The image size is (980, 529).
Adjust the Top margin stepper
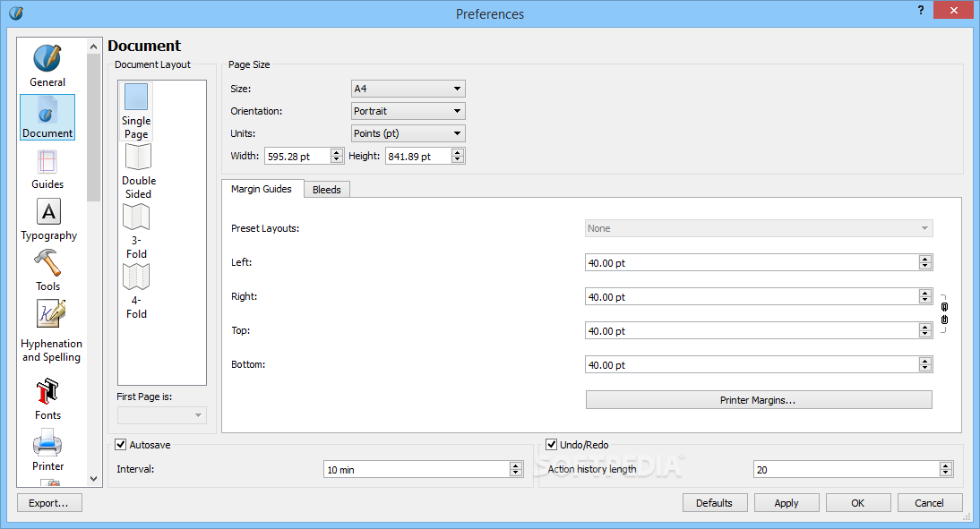925,331
